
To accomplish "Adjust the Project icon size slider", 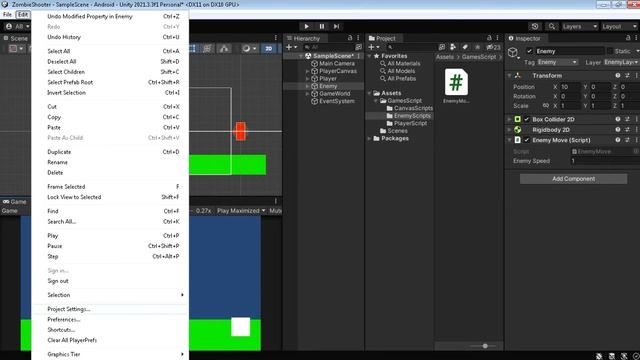I will (484, 346).
